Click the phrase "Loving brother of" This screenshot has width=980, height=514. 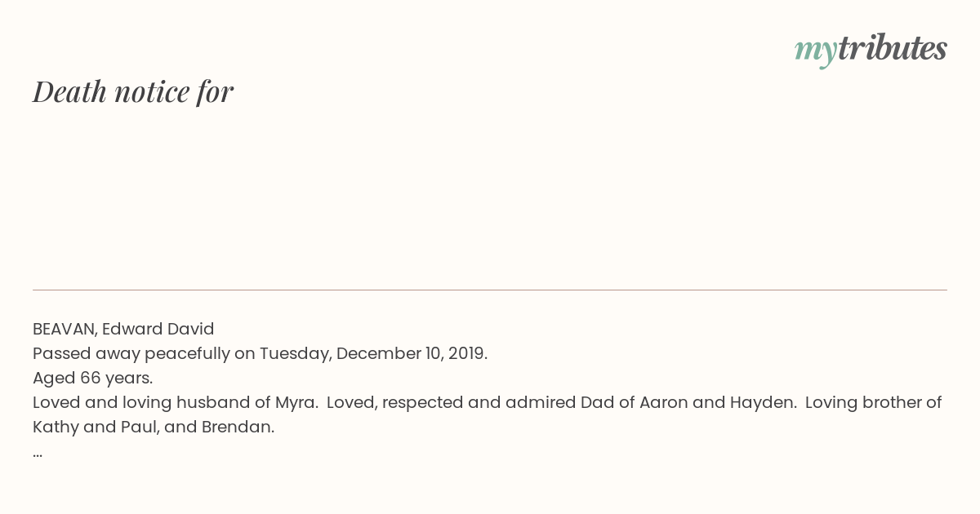coord(874,403)
